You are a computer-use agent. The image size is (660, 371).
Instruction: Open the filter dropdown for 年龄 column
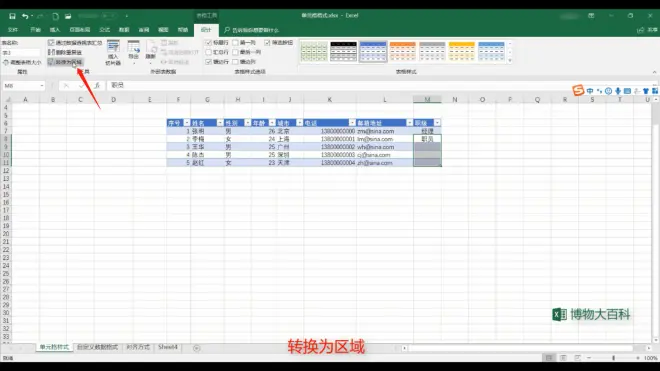[272, 123]
